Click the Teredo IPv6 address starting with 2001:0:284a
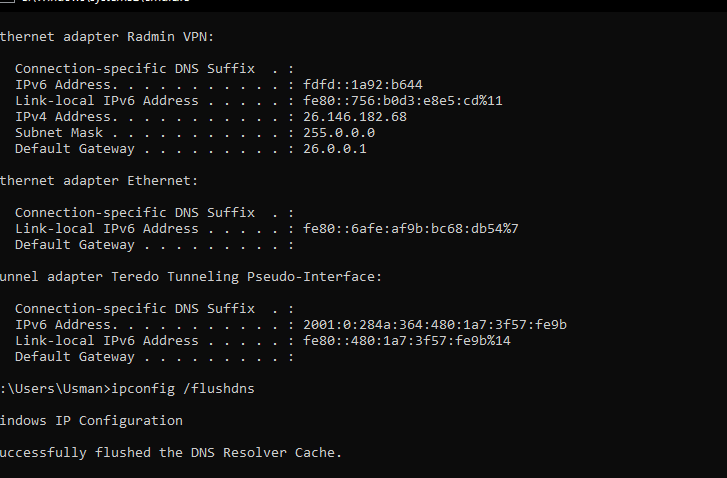727x478 pixels. click(x=435, y=324)
